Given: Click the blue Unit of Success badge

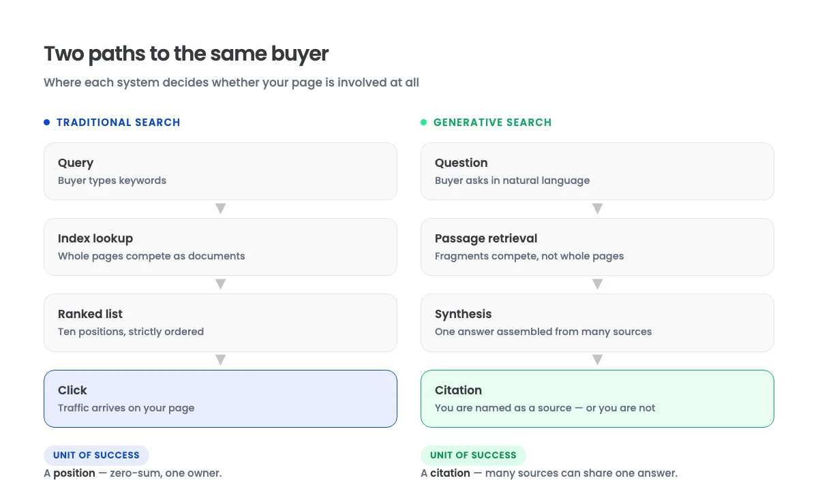Looking at the screenshot, I should [96, 455].
